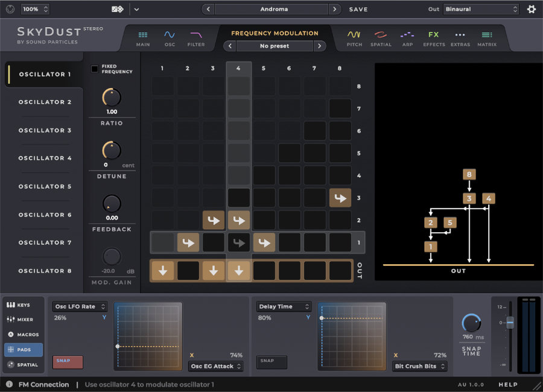Open the Bit Crush Bits dropdown
Viewport: 543px width, 392px height.
[x=419, y=366]
